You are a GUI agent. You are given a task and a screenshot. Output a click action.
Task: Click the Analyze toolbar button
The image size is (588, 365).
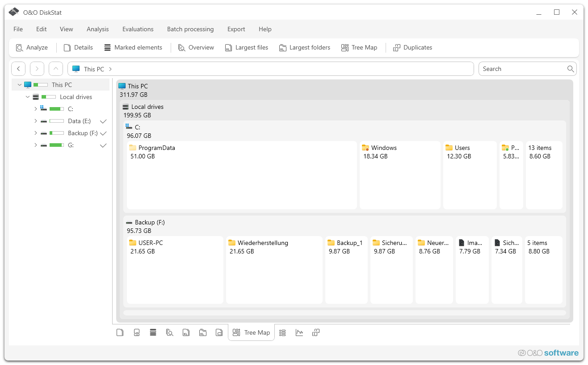point(32,48)
